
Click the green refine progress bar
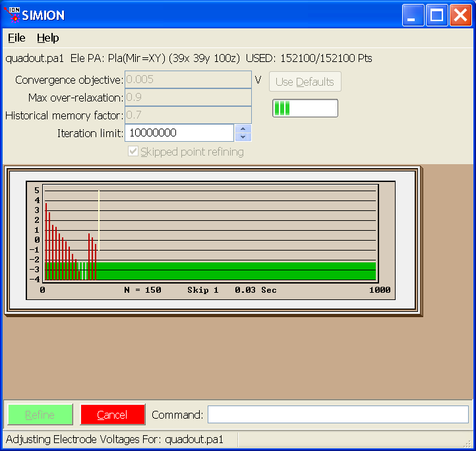pos(305,108)
